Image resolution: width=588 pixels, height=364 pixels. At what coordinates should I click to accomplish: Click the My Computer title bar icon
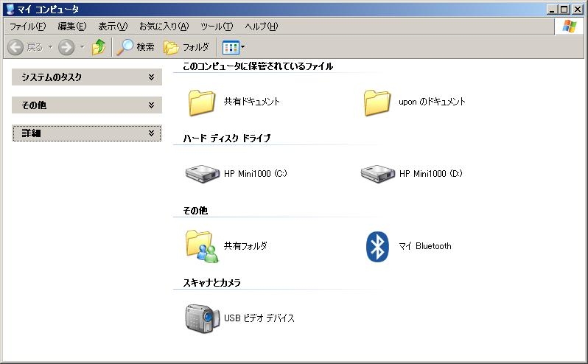[10, 9]
